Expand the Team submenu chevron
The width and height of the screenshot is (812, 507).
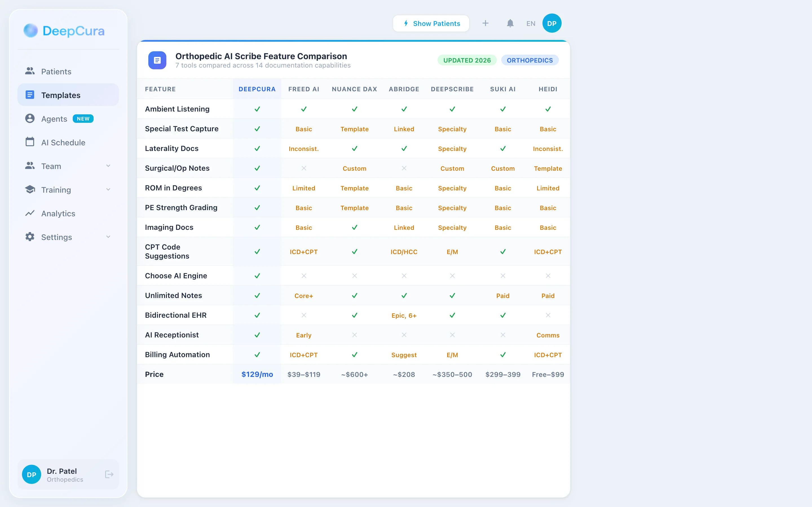(108, 166)
